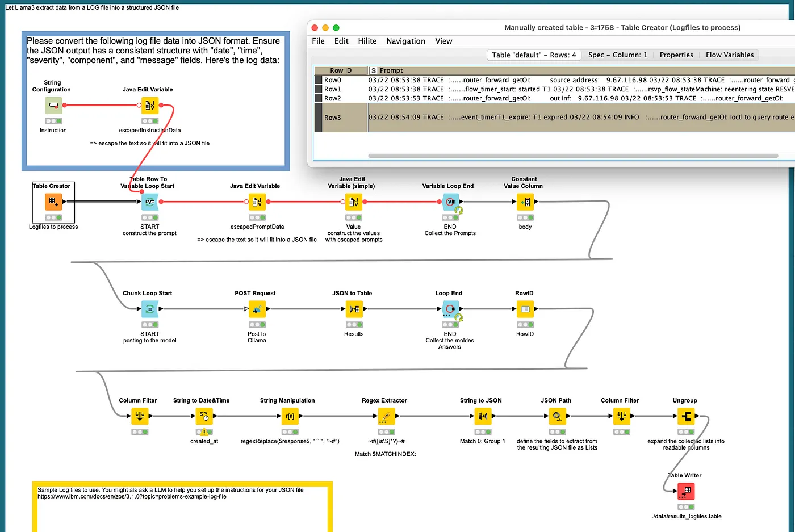Click the Row3 prompt cell text
This screenshot has width=795, height=532.
(x=581, y=117)
